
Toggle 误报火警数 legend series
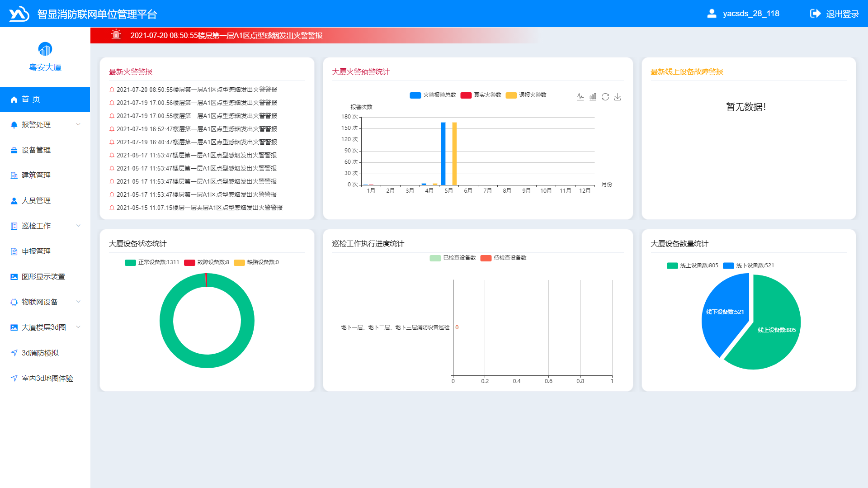click(x=526, y=95)
